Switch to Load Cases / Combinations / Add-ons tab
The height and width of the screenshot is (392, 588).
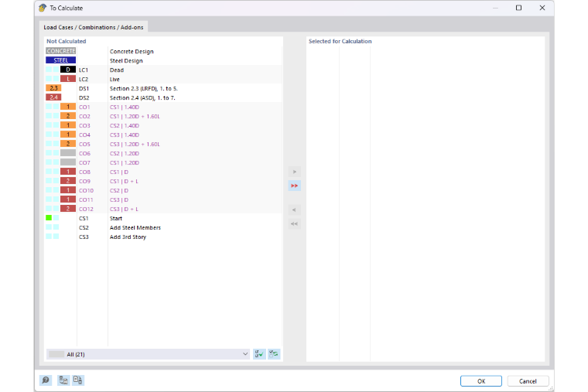[94, 27]
